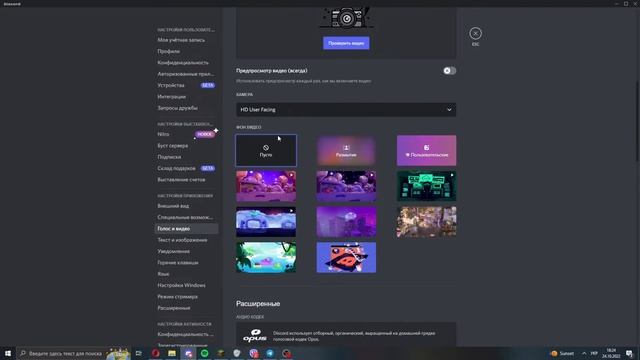
Task: Choose the Пользовательские custom background tile
Action: tap(427, 151)
